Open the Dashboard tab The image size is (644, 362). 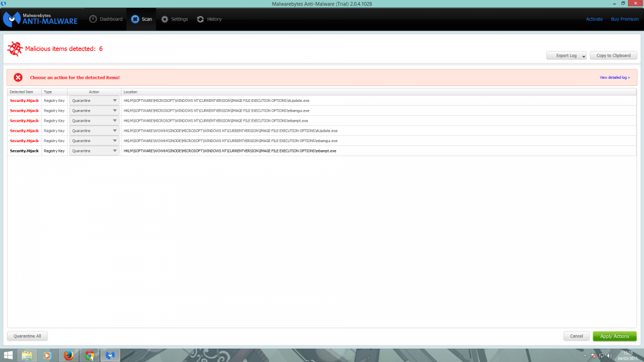(106, 19)
